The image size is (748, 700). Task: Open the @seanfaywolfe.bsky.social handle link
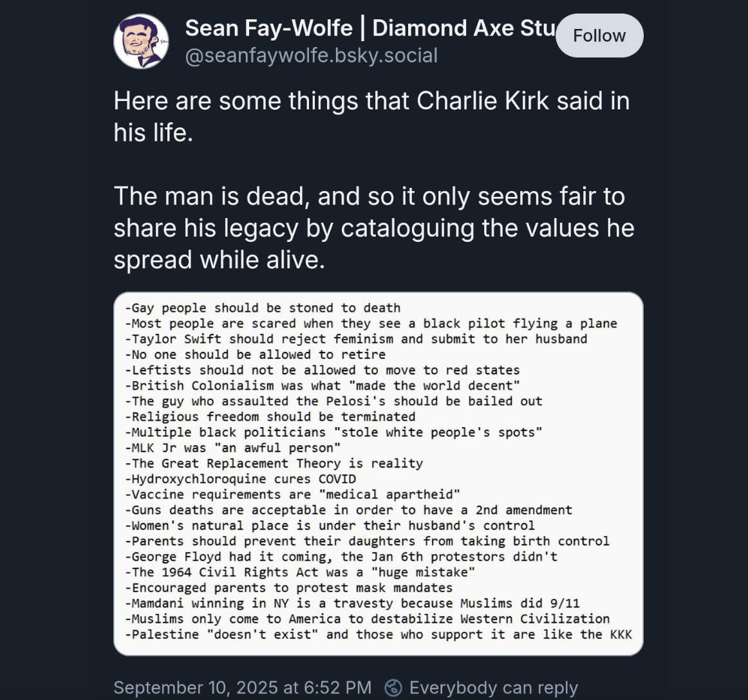pos(311,56)
